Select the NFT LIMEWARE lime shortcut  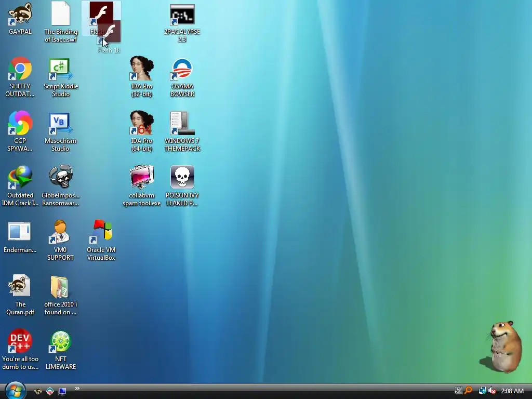coord(61,350)
